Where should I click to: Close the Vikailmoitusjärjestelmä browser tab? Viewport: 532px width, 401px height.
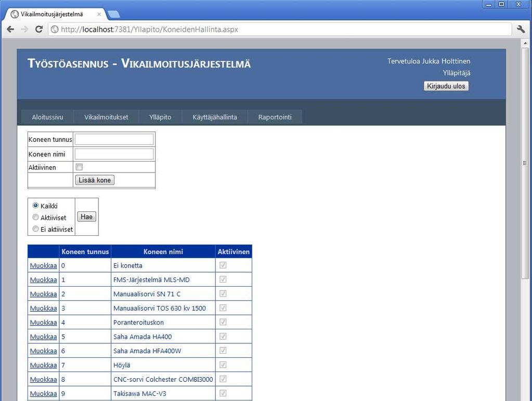coord(99,14)
